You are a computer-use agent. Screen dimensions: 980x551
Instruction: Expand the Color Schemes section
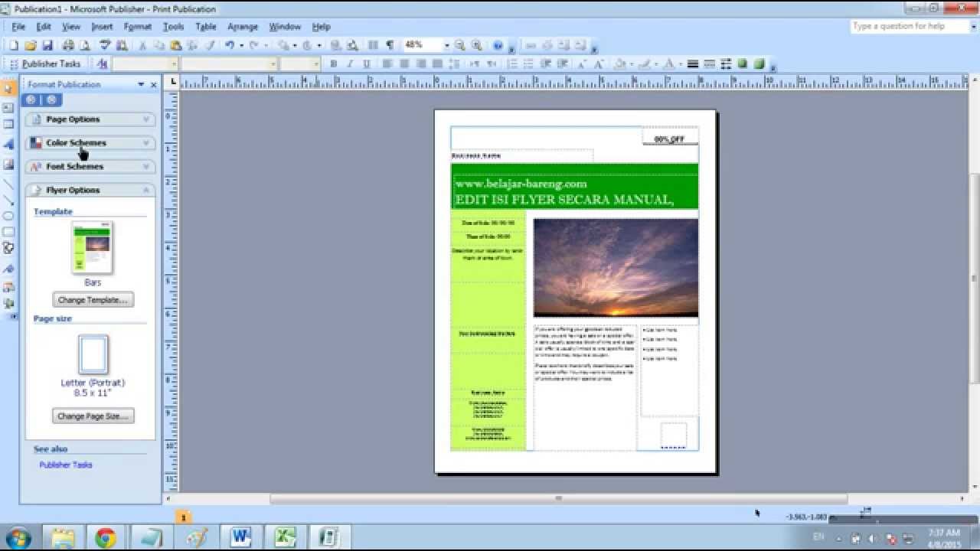click(90, 143)
